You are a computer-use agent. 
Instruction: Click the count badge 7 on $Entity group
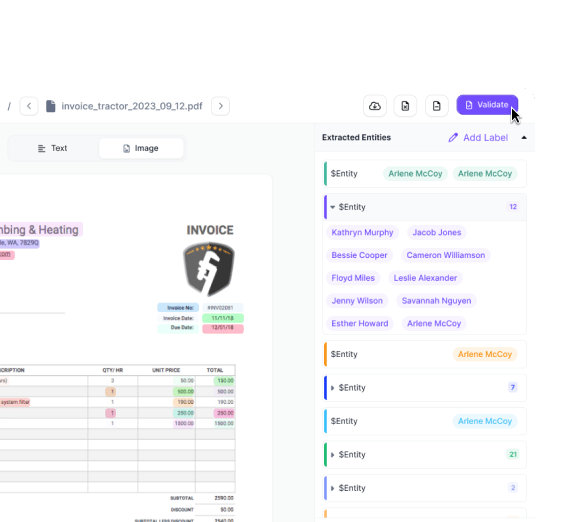coord(513,387)
